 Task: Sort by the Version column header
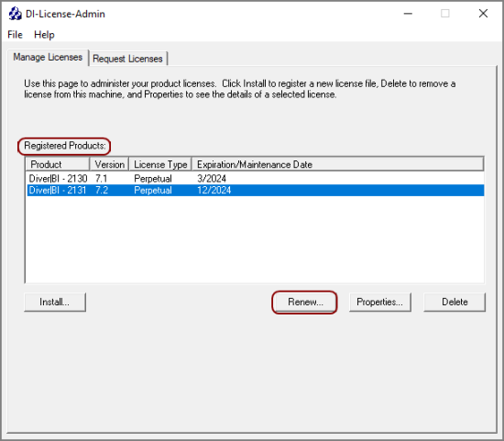click(x=109, y=164)
